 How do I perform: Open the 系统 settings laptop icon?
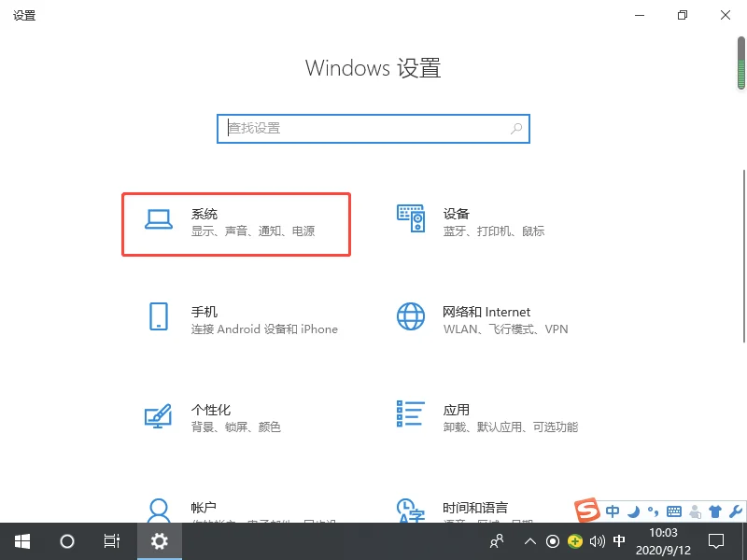click(159, 219)
